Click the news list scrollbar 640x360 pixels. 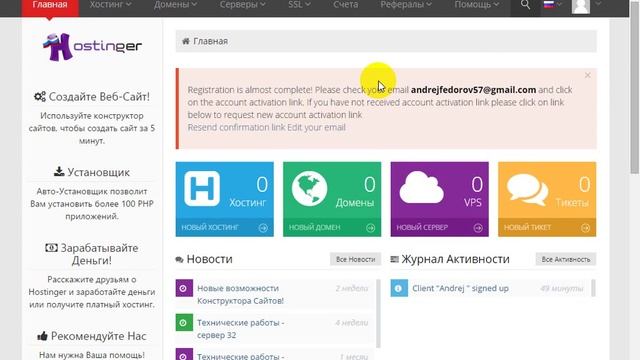pos(378,313)
